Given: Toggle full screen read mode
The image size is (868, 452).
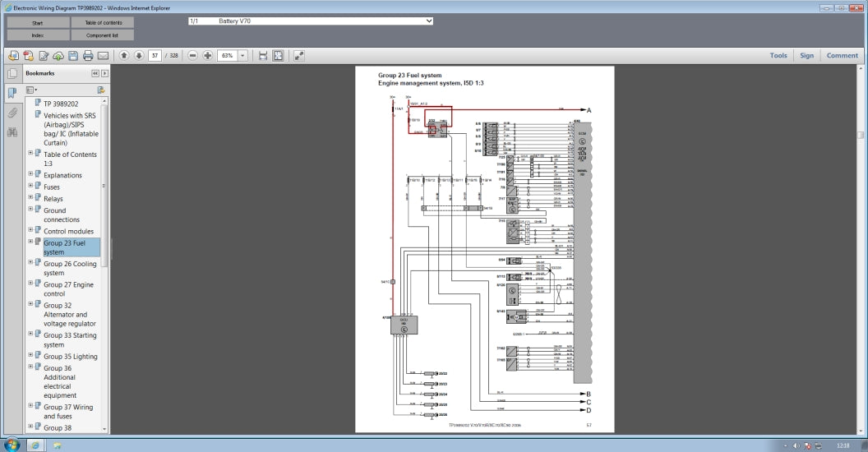Looking at the screenshot, I should [x=298, y=56].
